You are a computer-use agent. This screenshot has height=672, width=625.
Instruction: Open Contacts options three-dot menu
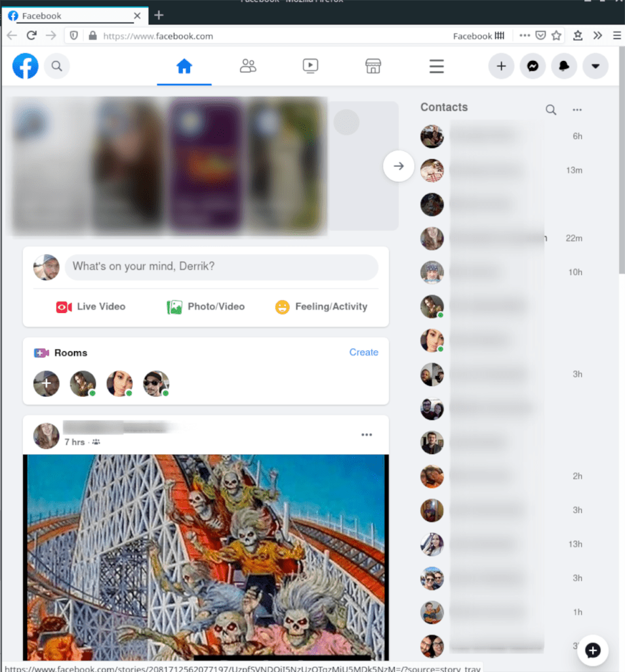tap(577, 110)
